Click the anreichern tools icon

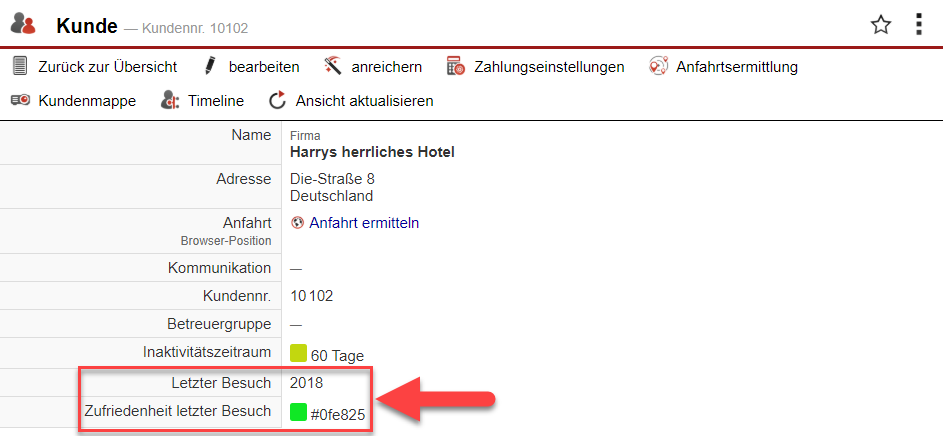334,67
